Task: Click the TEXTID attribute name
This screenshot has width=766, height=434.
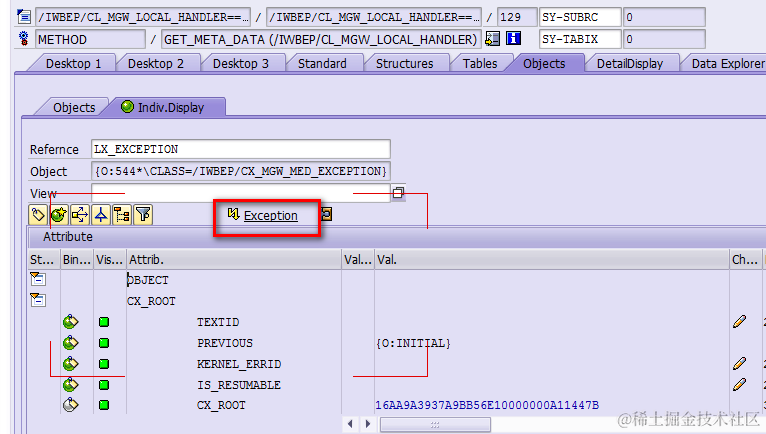Action: click(x=218, y=322)
